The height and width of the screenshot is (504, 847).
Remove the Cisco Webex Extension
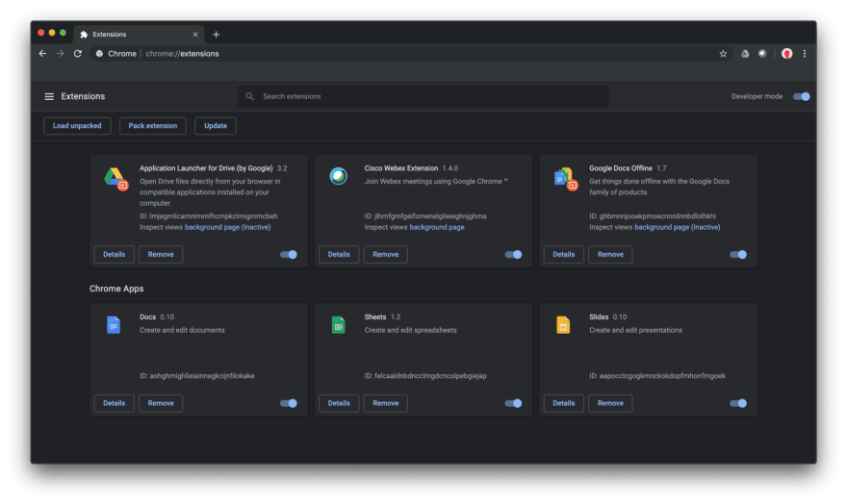tap(386, 255)
